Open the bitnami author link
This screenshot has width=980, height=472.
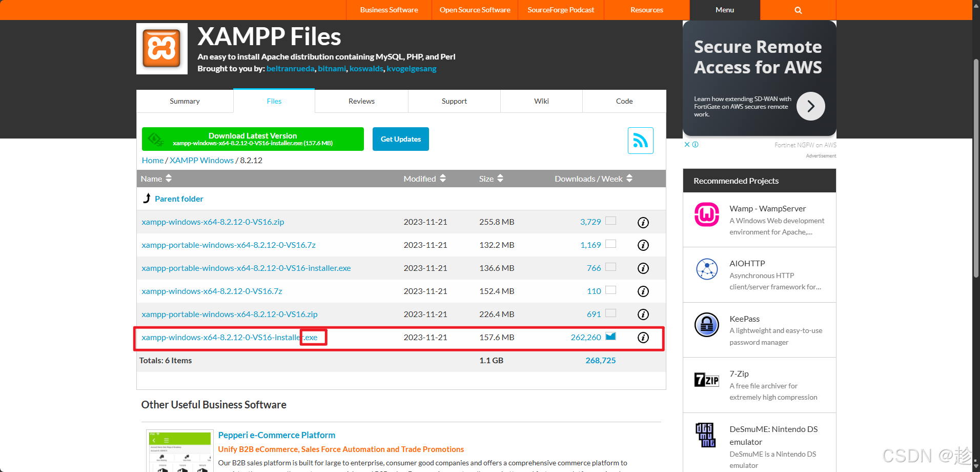tap(332, 69)
